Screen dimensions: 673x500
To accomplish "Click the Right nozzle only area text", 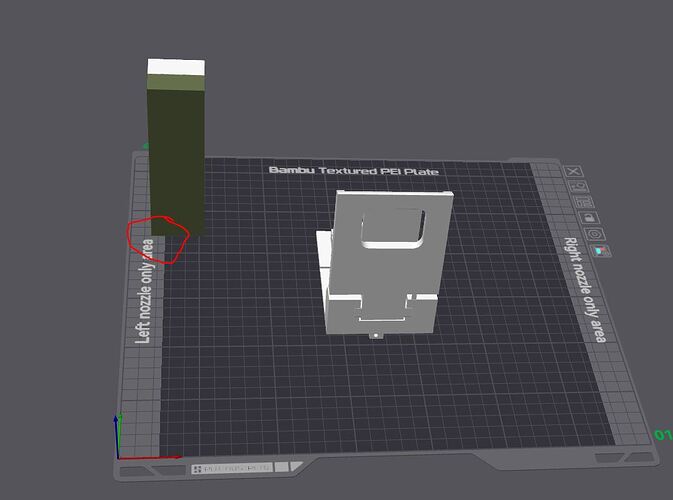I will [585, 290].
